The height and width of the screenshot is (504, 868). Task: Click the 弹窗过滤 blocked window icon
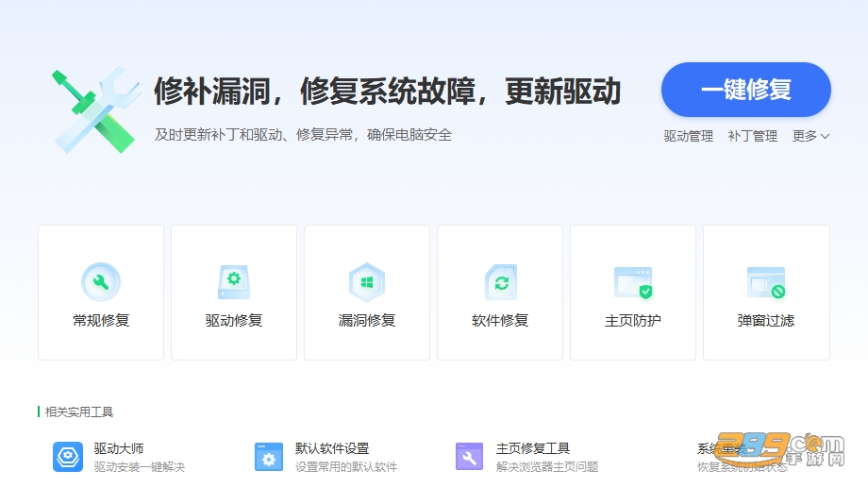point(766,282)
